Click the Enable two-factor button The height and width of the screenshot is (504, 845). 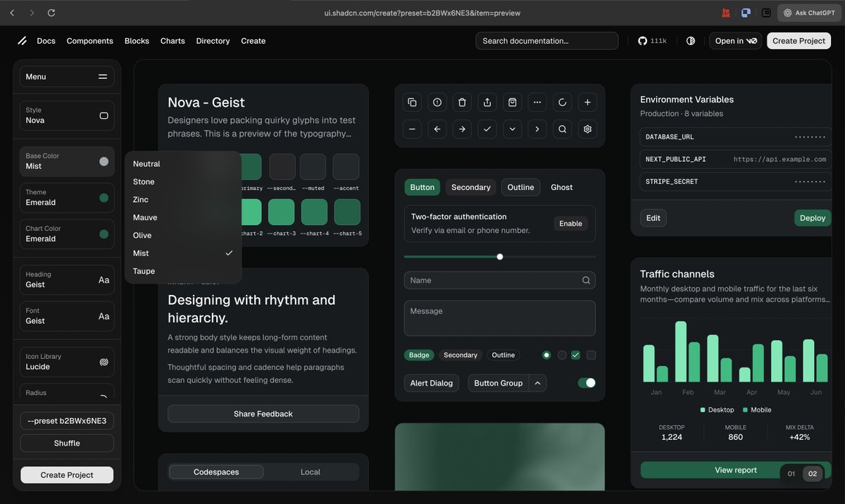coord(570,224)
